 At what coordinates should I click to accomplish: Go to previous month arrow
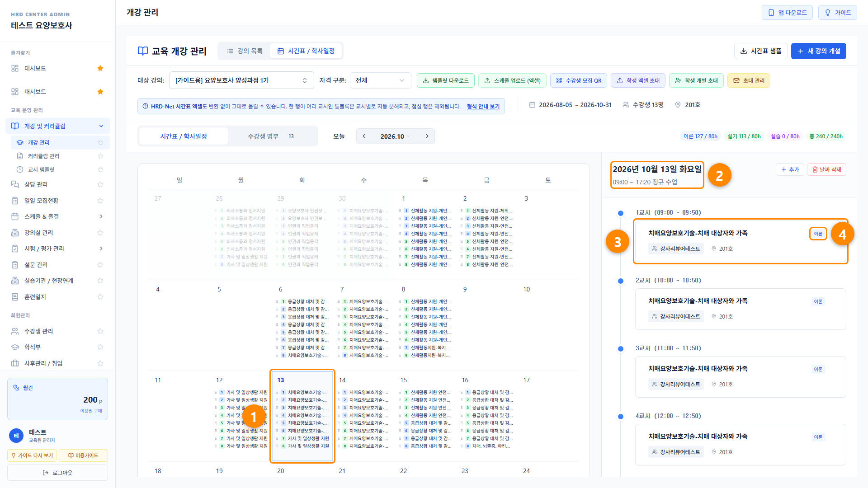pos(364,136)
